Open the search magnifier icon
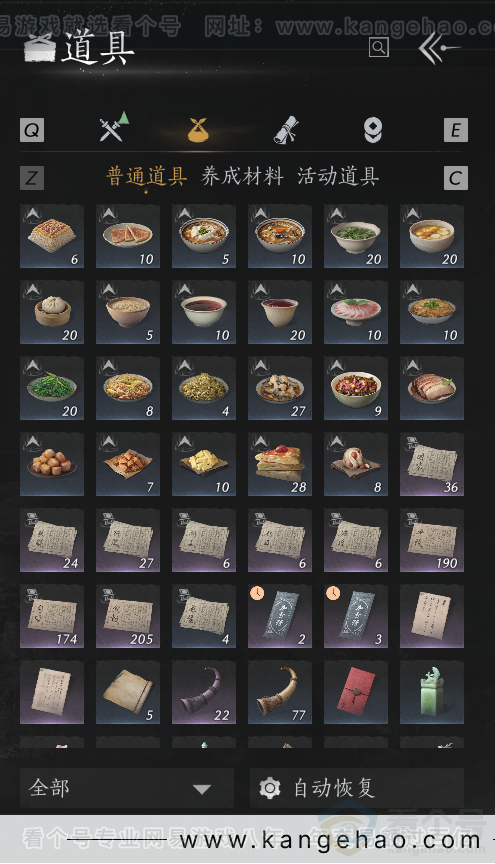 [379, 47]
